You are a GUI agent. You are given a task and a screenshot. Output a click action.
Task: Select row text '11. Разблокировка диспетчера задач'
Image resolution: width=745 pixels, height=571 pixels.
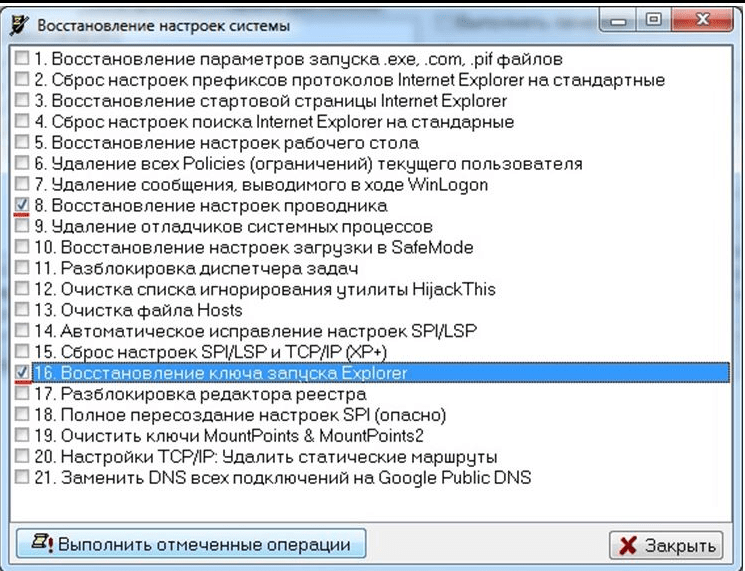[x=196, y=268]
